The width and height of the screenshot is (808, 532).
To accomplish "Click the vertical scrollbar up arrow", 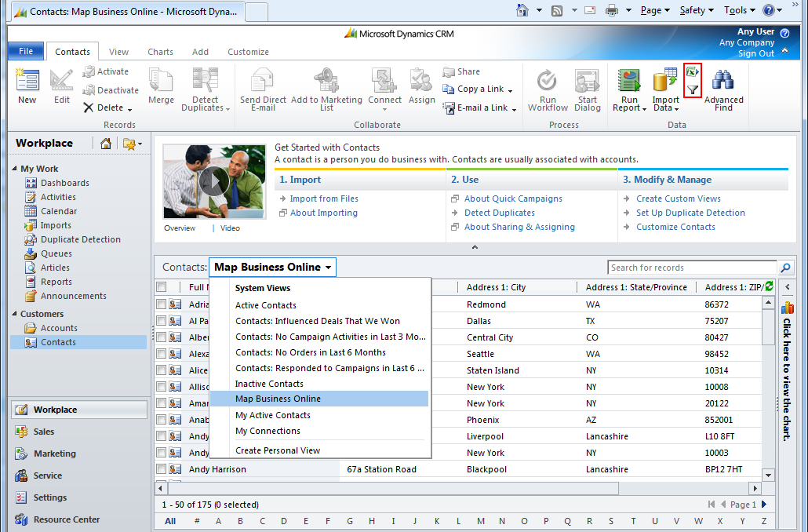I will coord(768,303).
